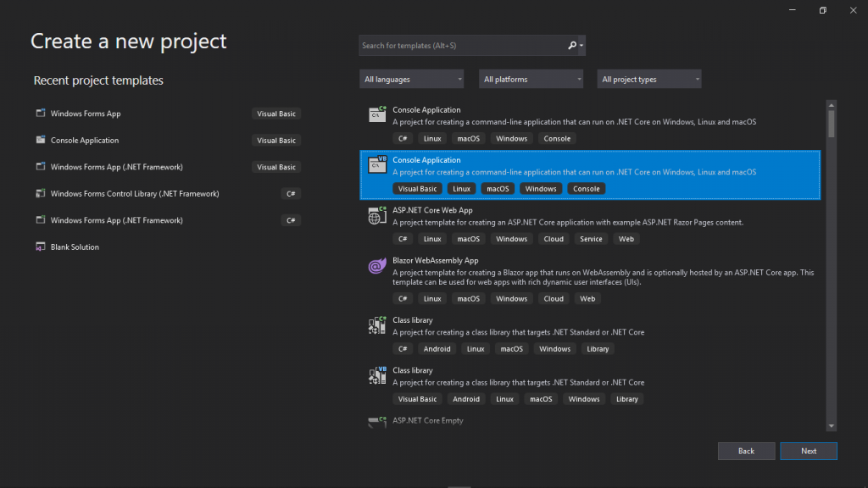
Task: Click the ASP.NET Core Web App globe icon
Action: [376, 215]
